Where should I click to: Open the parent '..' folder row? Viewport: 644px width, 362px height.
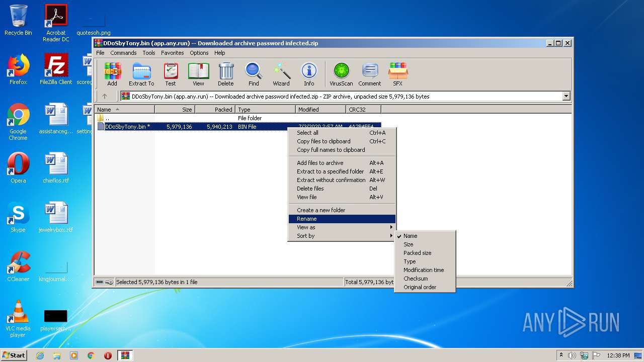(238, 118)
